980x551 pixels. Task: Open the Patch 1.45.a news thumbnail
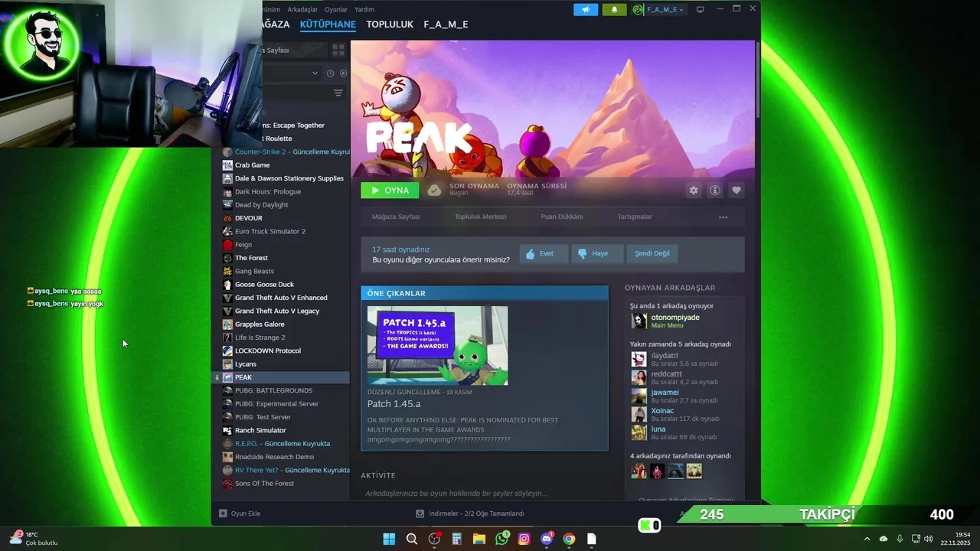tap(437, 345)
